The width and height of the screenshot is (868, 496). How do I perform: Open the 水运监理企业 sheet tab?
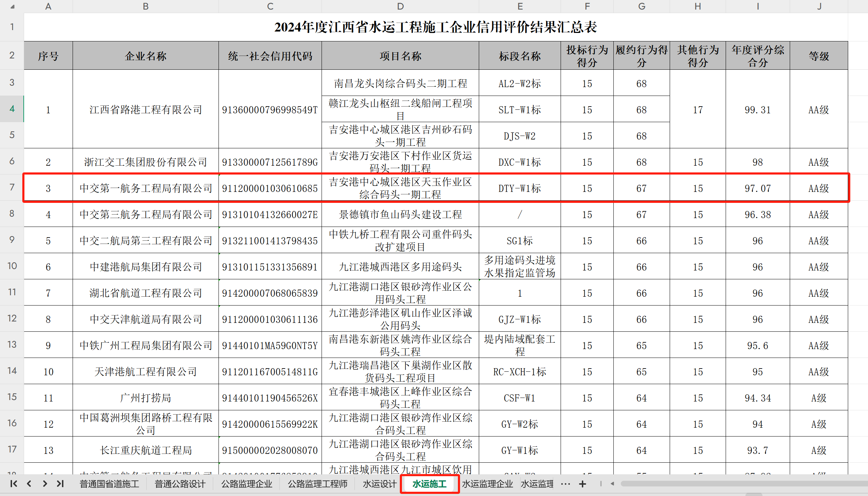487,484
